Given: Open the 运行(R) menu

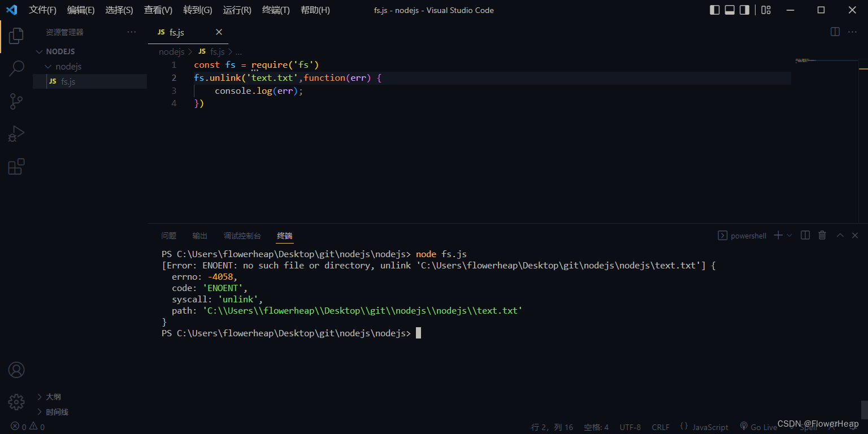Looking at the screenshot, I should (237, 10).
